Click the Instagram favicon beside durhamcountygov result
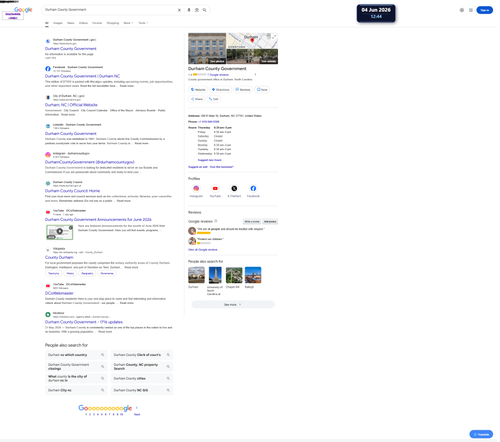500x442 pixels. coord(48,155)
